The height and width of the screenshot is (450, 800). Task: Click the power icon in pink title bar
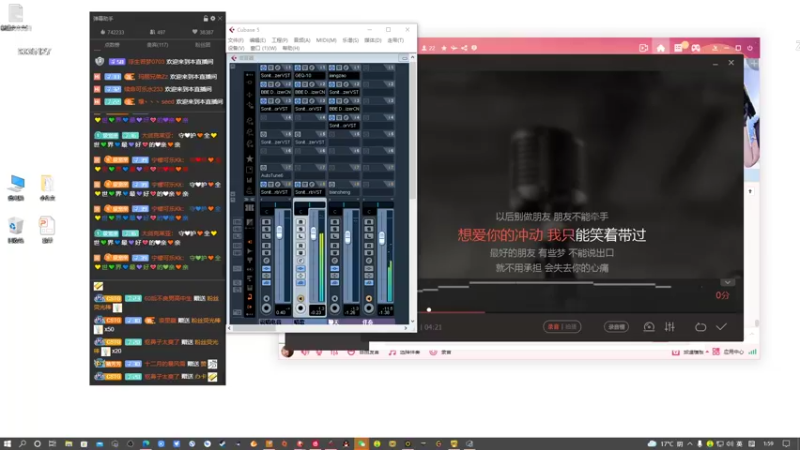coord(749,48)
